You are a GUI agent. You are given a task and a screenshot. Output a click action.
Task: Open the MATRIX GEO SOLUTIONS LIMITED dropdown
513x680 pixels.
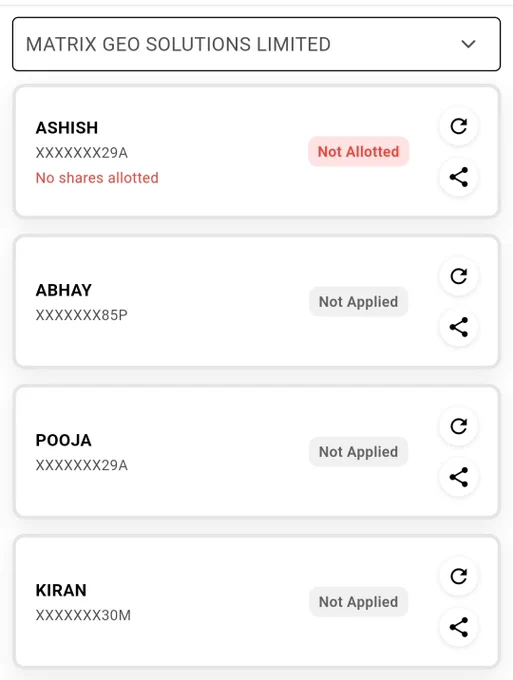(256, 44)
